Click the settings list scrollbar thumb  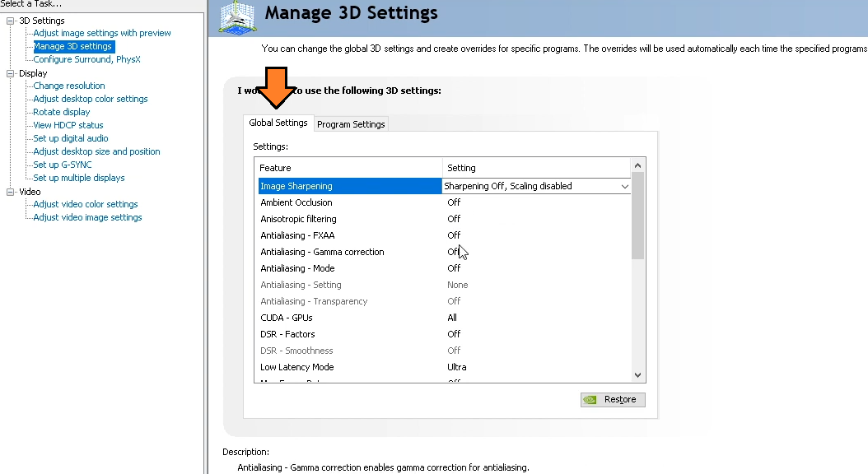click(x=637, y=216)
